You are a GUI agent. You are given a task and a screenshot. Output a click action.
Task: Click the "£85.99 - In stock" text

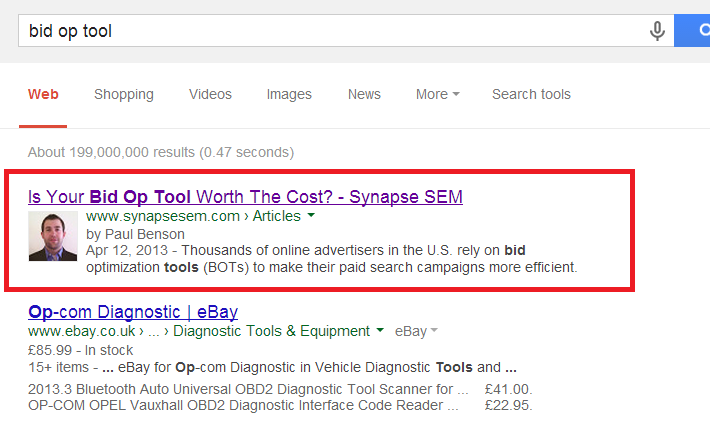point(80,350)
